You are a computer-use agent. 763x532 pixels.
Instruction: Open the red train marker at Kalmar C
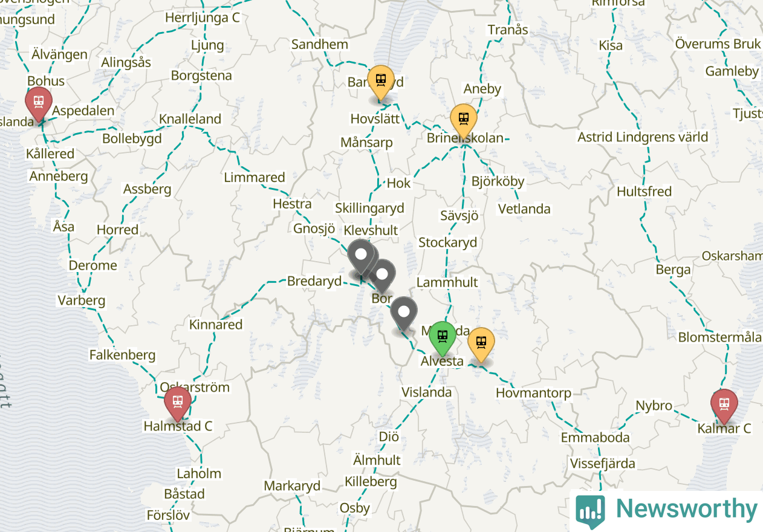pos(724,405)
